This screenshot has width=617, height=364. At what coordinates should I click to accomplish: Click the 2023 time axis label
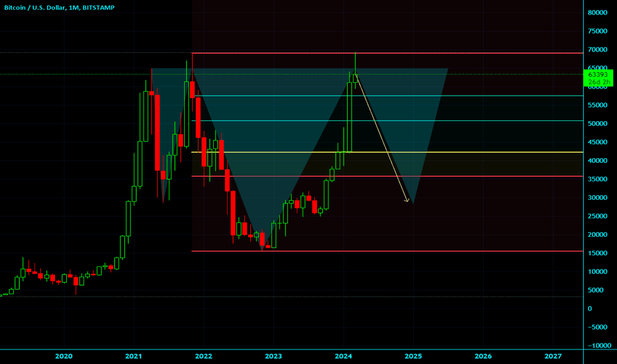[x=273, y=356]
